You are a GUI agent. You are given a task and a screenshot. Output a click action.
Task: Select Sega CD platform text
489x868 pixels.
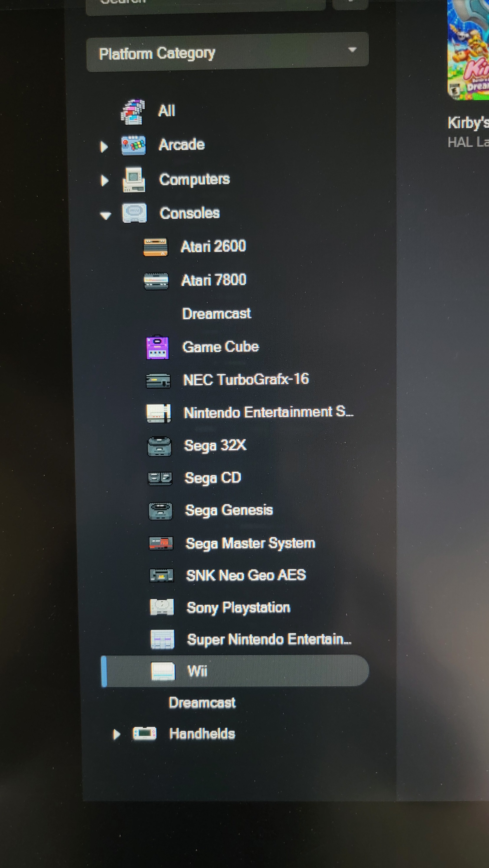tap(213, 478)
